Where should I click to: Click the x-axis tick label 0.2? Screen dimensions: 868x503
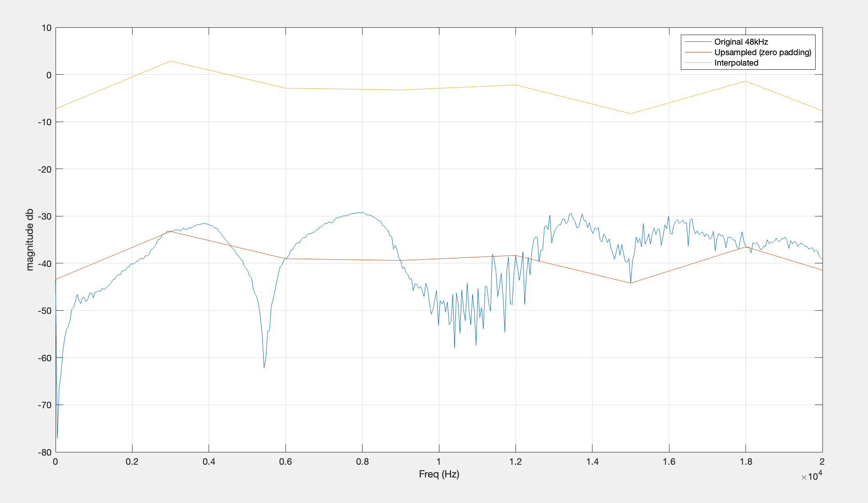pos(132,462)
